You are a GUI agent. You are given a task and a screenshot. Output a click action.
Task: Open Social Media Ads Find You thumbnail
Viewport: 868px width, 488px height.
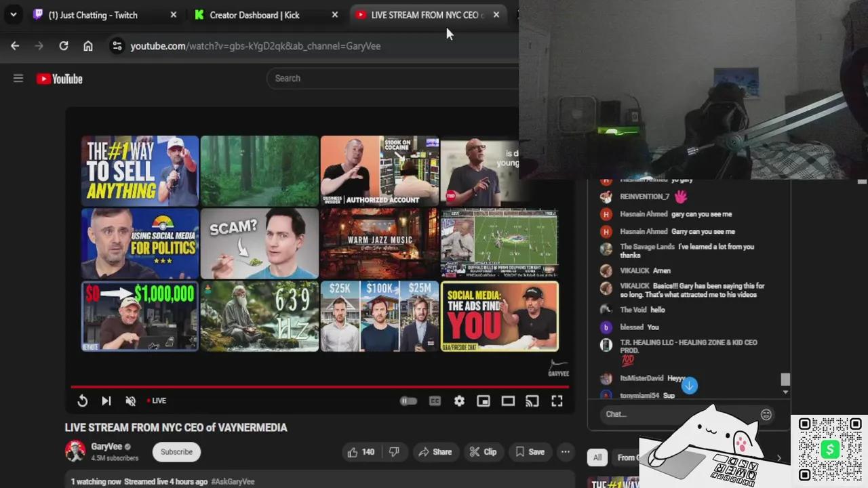point(500,316)
